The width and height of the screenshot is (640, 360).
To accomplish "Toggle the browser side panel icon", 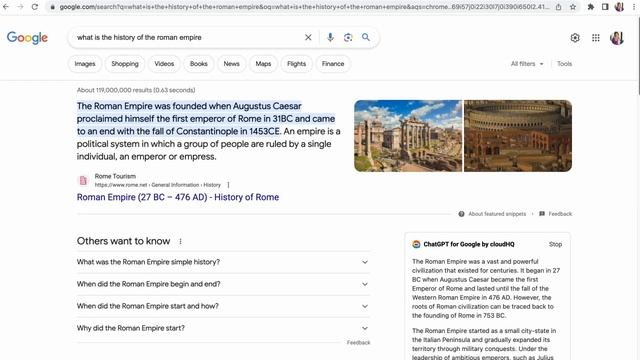I will (605, 7).
